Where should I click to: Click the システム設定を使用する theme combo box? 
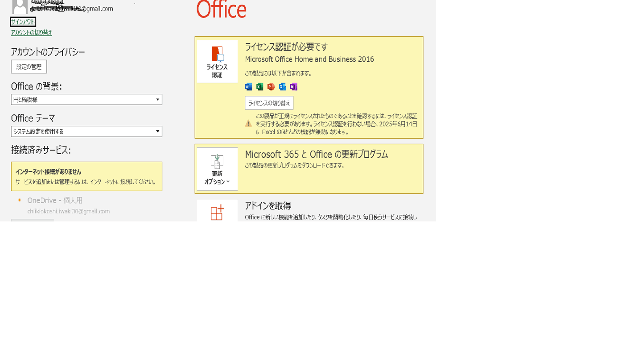click(83, 131)
